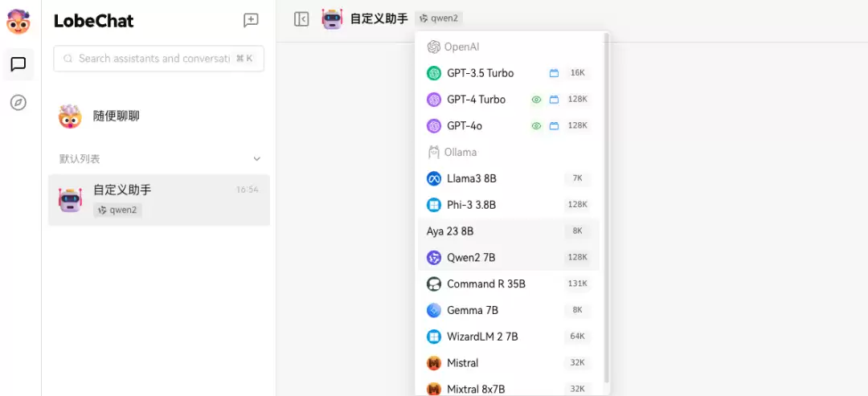Click the function-call icon on GPT-4o
Screen dimensions: 868x396
554,125
